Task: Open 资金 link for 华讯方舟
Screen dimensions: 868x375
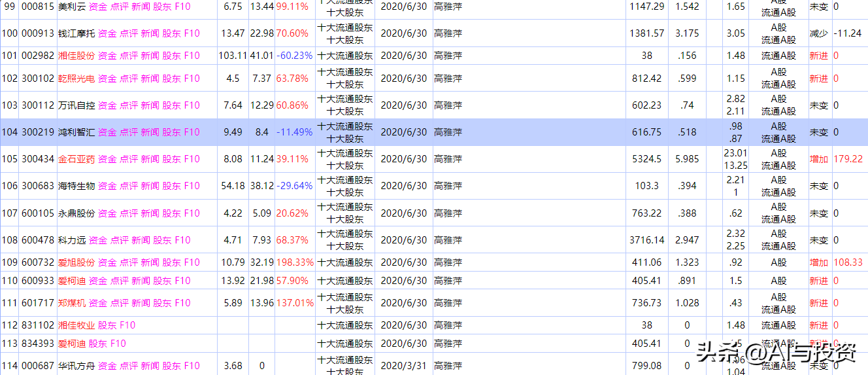Action: [x=107, y=366]
